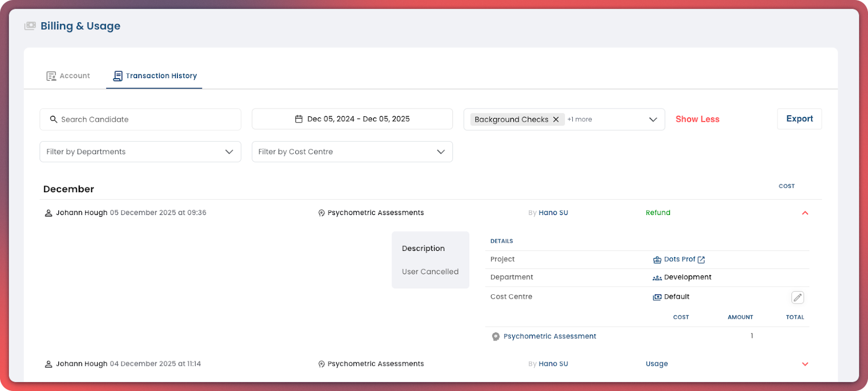Expand the transaction type filter dropdown arrow
Viewport: 868px width, 391px height.
[x=653, y=119]
